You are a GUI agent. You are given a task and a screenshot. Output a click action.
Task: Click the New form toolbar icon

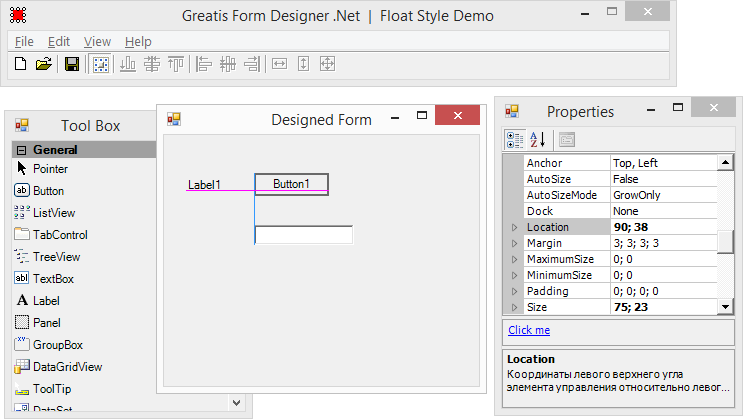20,64
